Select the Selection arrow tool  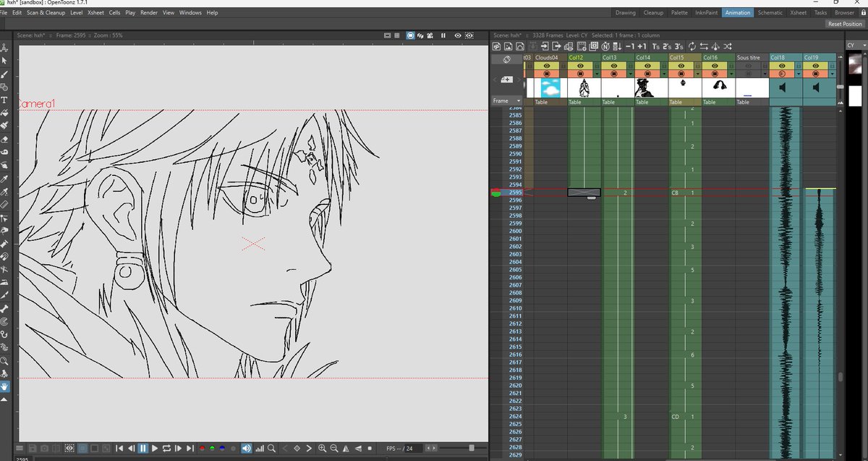4,61
